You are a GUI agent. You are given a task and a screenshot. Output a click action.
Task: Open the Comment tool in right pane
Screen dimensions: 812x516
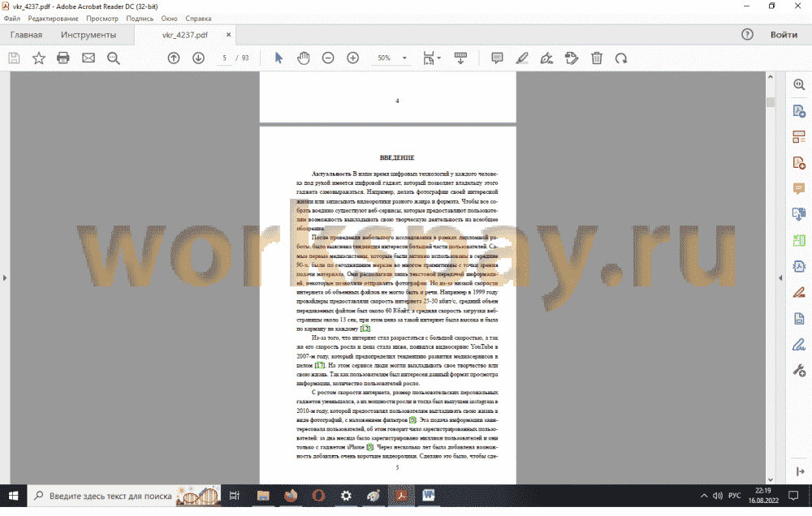tap(799, 188)
